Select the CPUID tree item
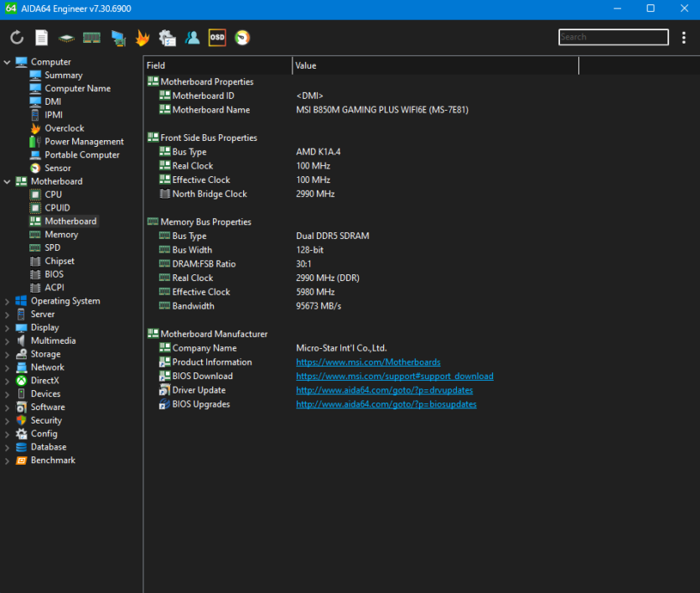The image size is (700, 593). (57, 208)
